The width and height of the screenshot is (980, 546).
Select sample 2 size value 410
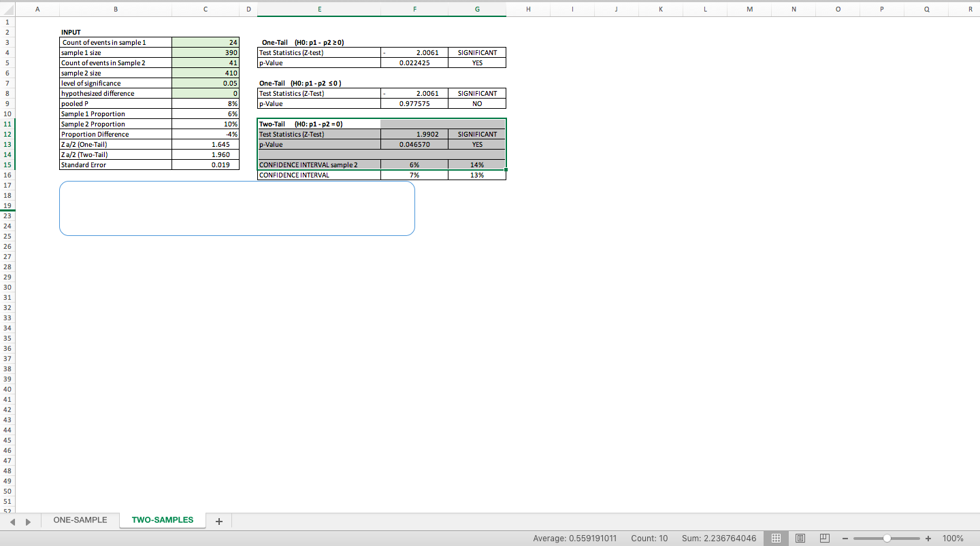[x=206, y=73]
